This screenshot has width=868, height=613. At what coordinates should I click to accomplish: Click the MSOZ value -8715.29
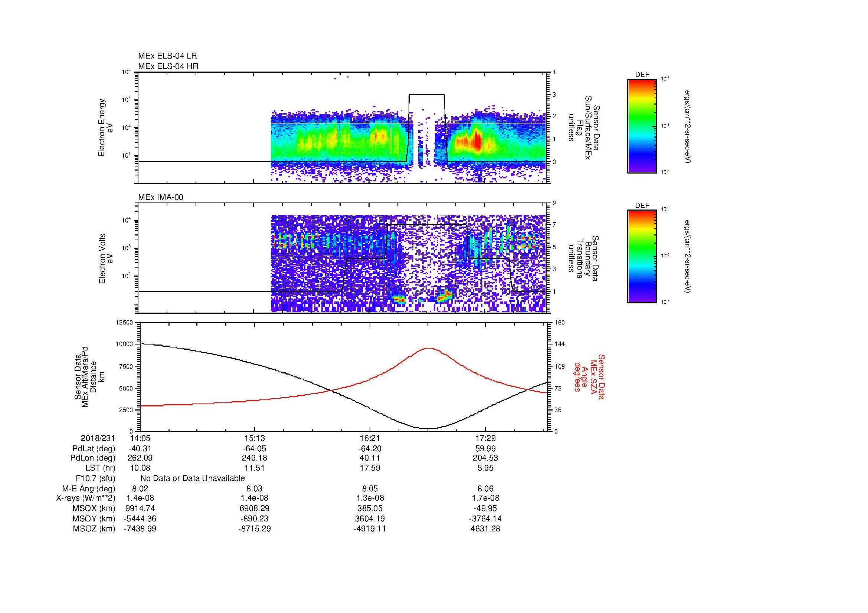coord(255,529)
